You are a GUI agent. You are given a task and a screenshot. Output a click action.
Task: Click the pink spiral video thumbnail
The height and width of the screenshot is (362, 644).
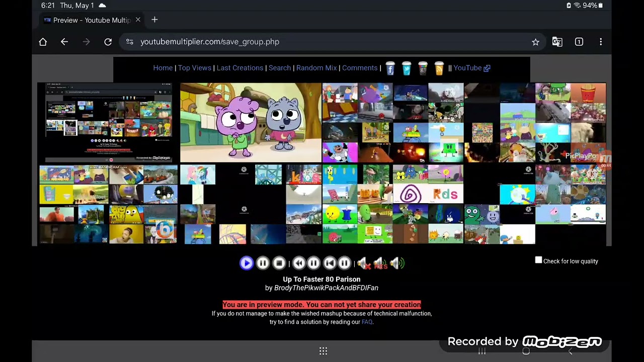(x=410, y=194)
